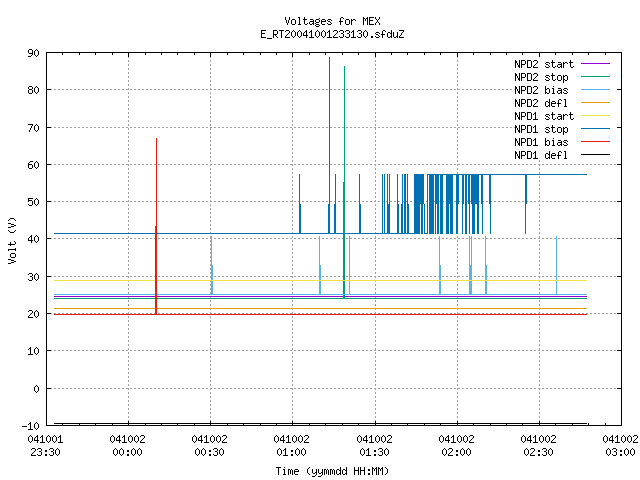Click the light blue NPD2 bias legend line
Screen dimensions: 640x480
[595, 89]
